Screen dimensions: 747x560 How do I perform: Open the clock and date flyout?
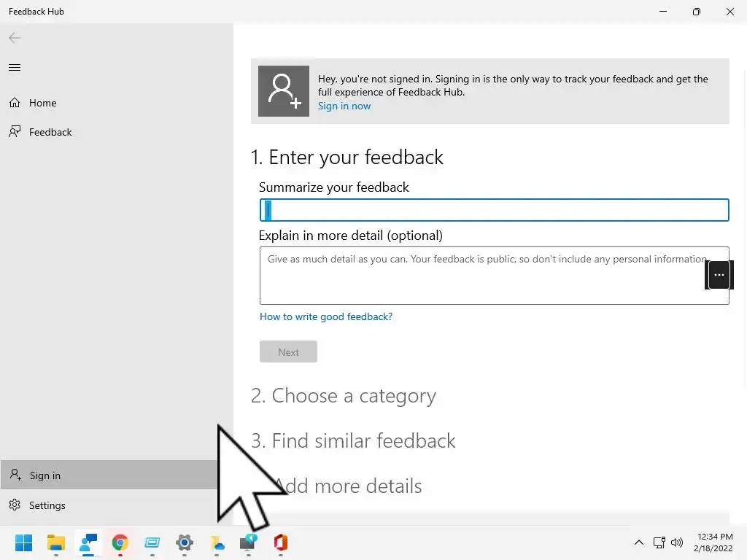(x=713, y=542)
